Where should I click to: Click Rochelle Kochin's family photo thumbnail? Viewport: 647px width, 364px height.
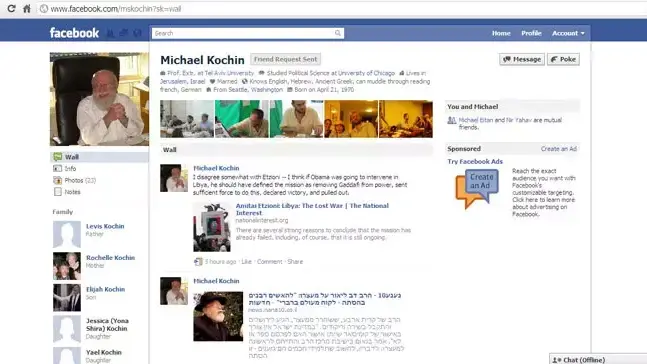click(67, 266)
